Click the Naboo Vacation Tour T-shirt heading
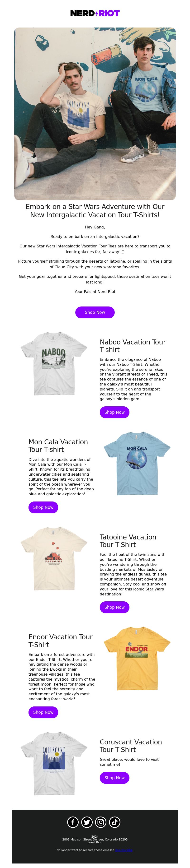Image resolution: width=190 pixels, height=868 pixels. pyautogui.click(x=133, y=346)
